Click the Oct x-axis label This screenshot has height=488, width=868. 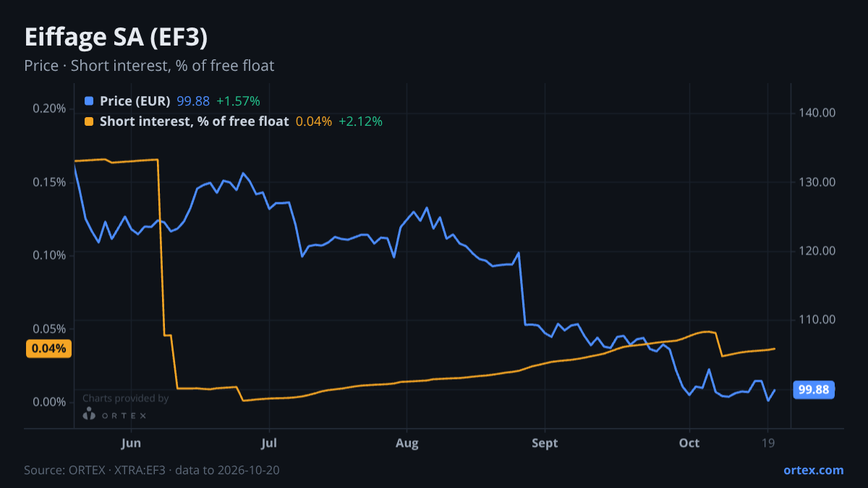(x=689, y=443)
